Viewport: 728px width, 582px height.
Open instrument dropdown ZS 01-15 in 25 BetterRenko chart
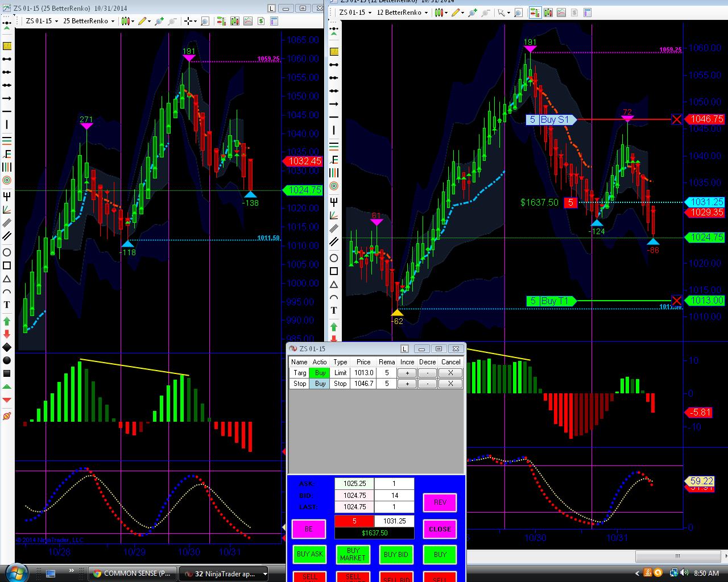coord(42,21)
